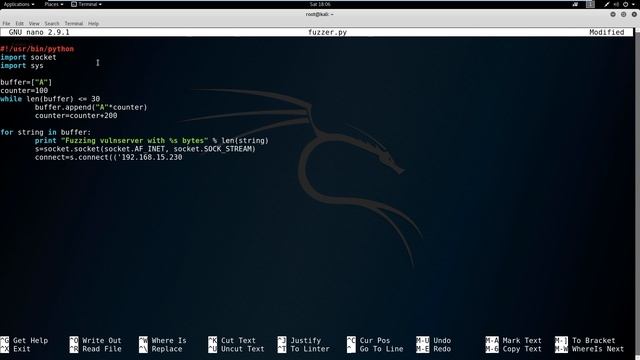Click the GNU nano 2.9.1 label
The width and height of the screenshot is (640, 360).
pyautogui.click(x=39, y=32)
